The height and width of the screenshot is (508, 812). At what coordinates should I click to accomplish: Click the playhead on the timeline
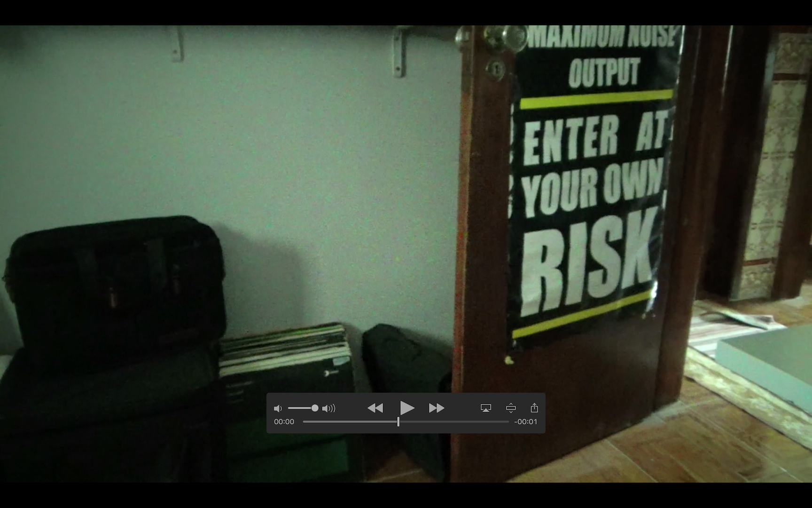coord(398,421)
